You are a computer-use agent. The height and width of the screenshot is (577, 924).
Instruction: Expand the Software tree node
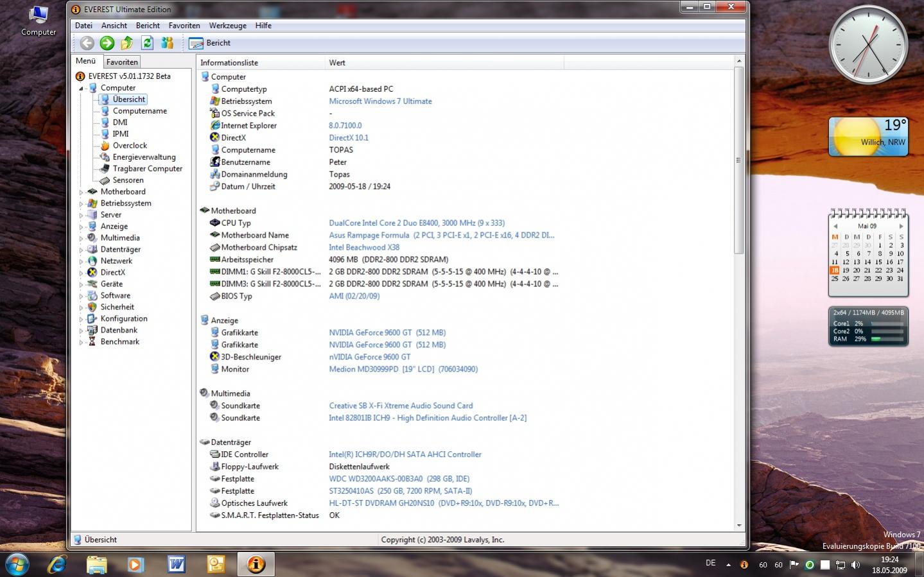coord(82,296)
